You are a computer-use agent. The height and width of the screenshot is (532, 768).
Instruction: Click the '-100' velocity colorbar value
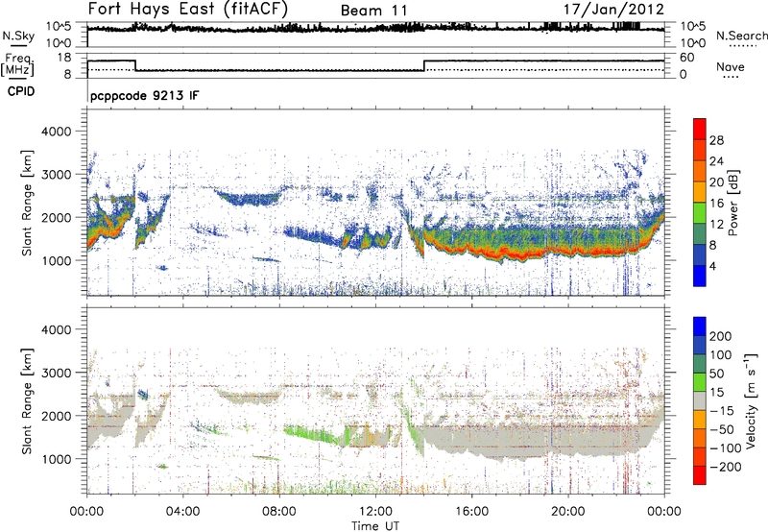pyautogui.click(x=726, y=448)
